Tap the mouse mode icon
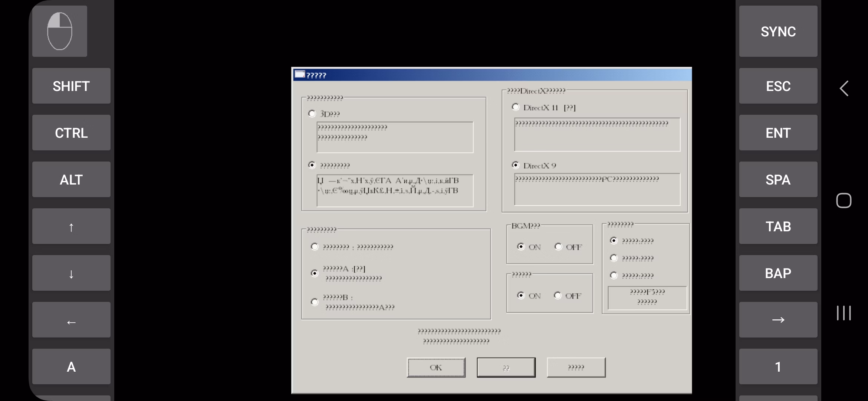The image size is (868, 401). pos(60,31)
